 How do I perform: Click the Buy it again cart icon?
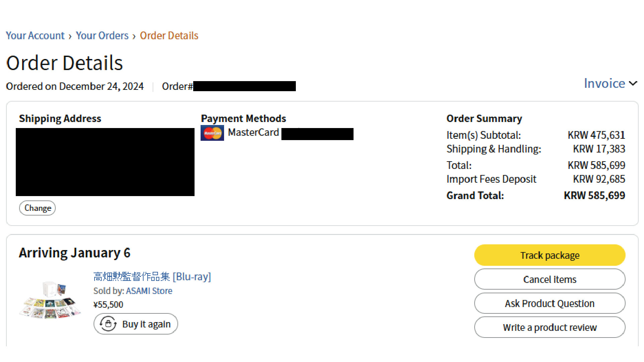[108, 324]
